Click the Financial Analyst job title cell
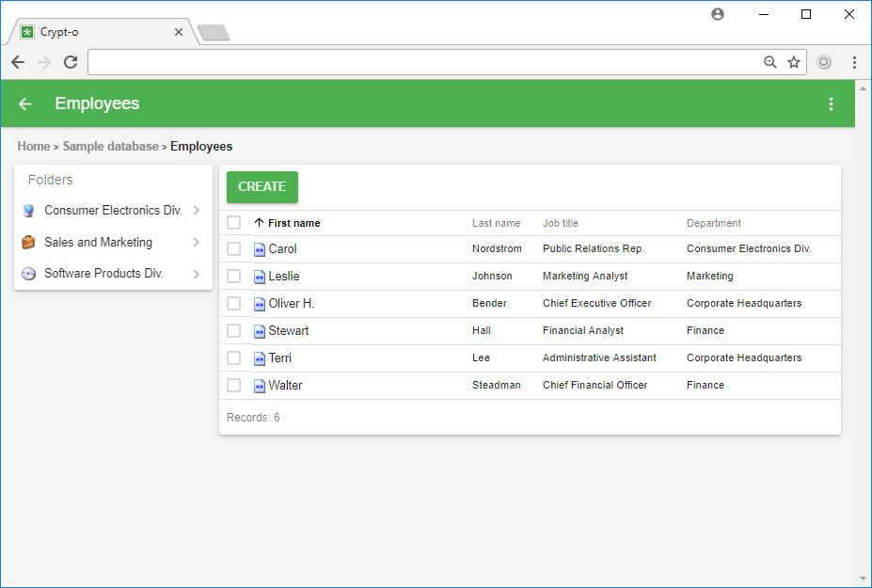Viewport: 872px width, 588px height. pyautogui.click(x=583, y=330)
